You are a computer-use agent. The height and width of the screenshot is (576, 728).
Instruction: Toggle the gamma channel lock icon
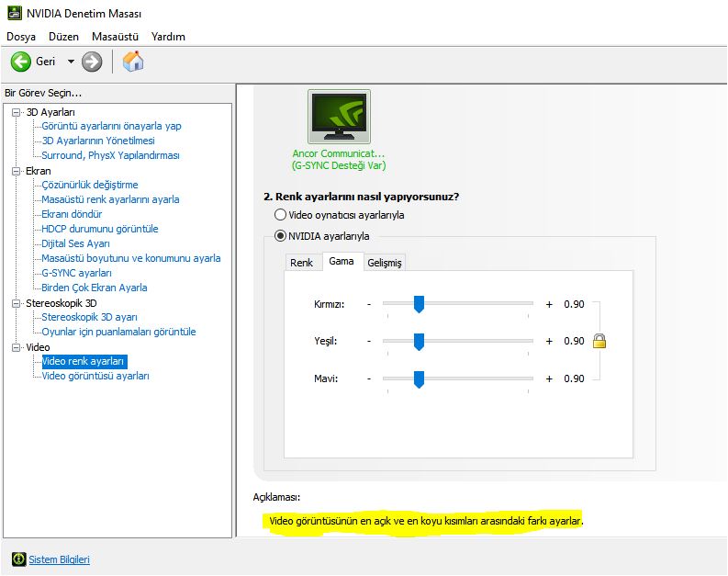(x=599, y=341)
